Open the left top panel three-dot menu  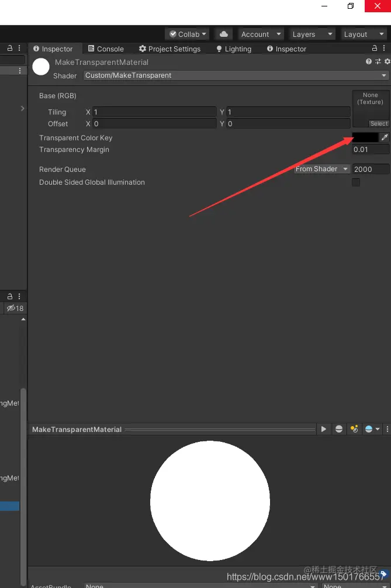[19, 48]
